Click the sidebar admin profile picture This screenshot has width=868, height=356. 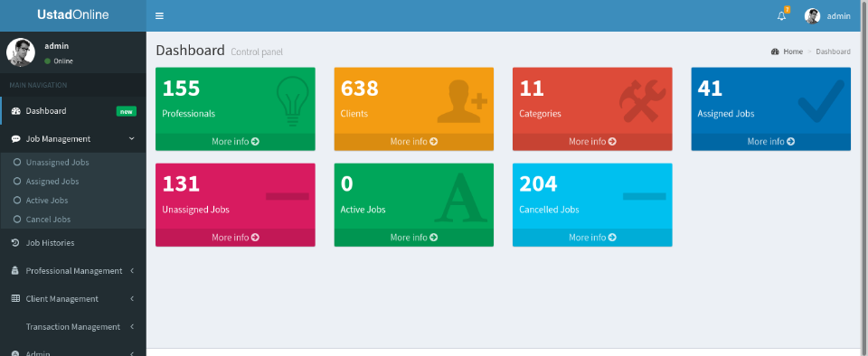21,52
